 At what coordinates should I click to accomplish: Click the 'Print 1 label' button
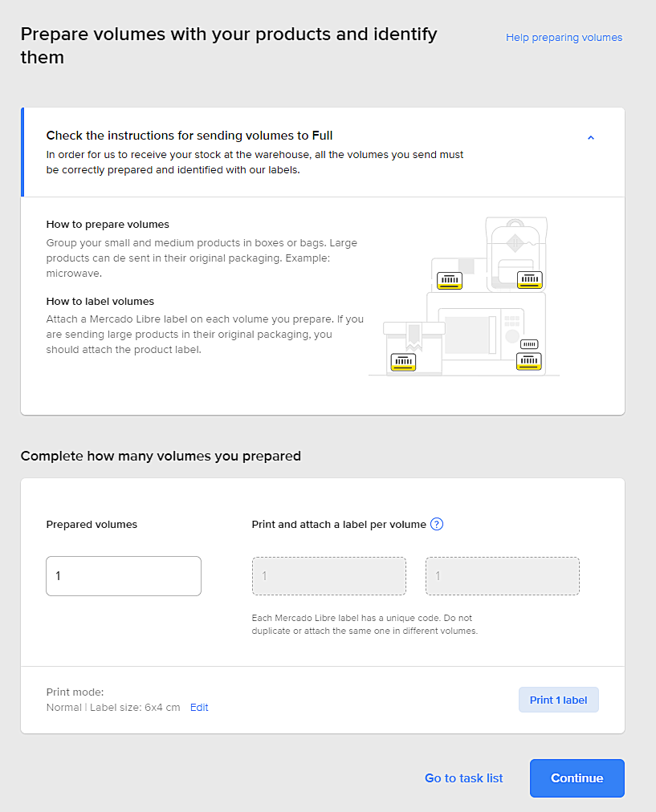click(558, 700)
